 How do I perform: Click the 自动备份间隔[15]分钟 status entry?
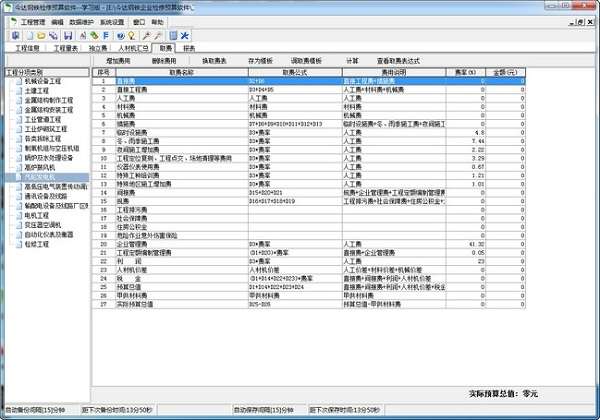35,410
